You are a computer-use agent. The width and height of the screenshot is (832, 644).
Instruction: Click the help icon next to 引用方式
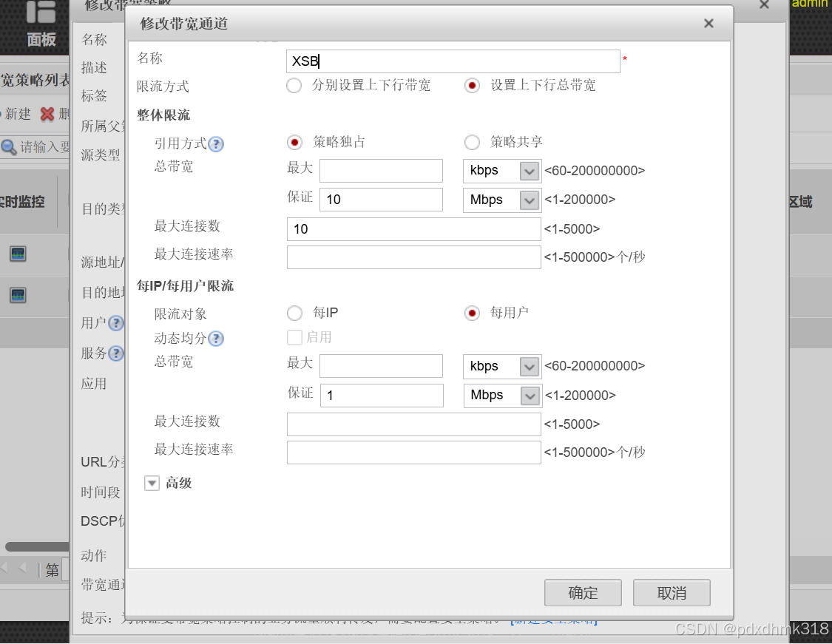coord(216,143)
